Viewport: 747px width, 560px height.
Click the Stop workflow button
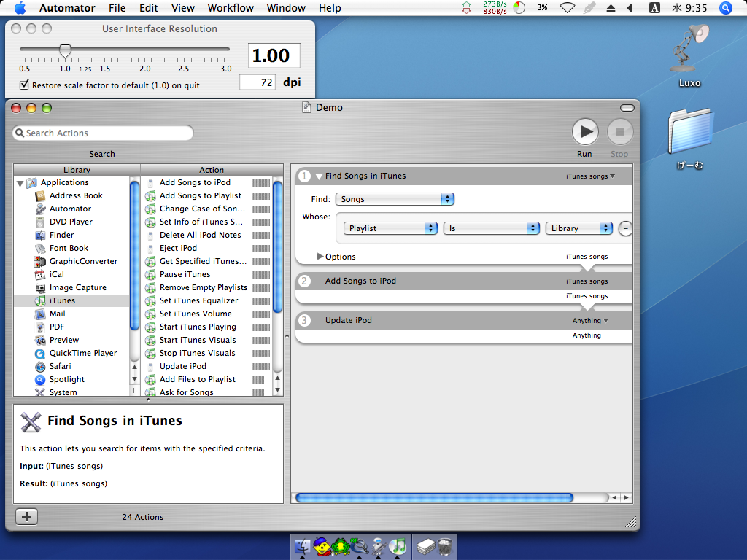point(620,131)
